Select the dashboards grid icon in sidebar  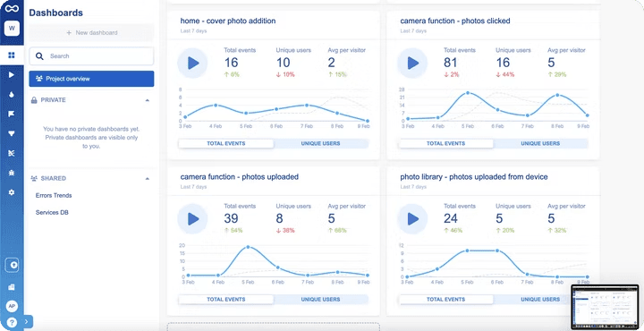(12, 55)
